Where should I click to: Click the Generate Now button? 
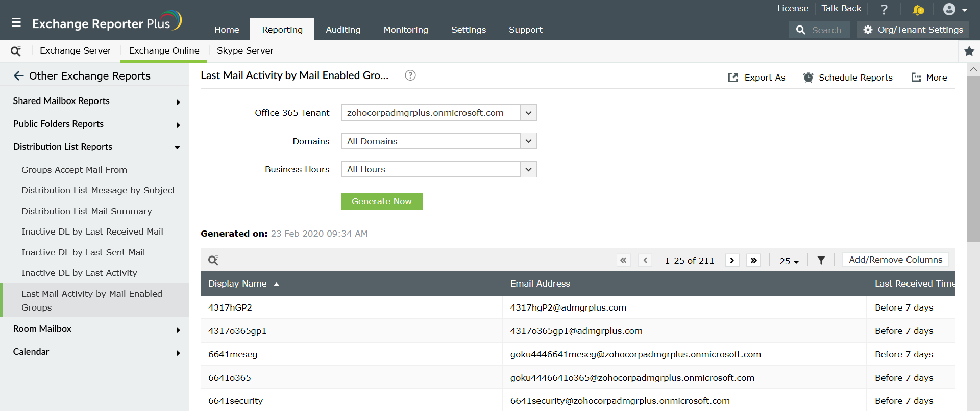tap(382, 201)
